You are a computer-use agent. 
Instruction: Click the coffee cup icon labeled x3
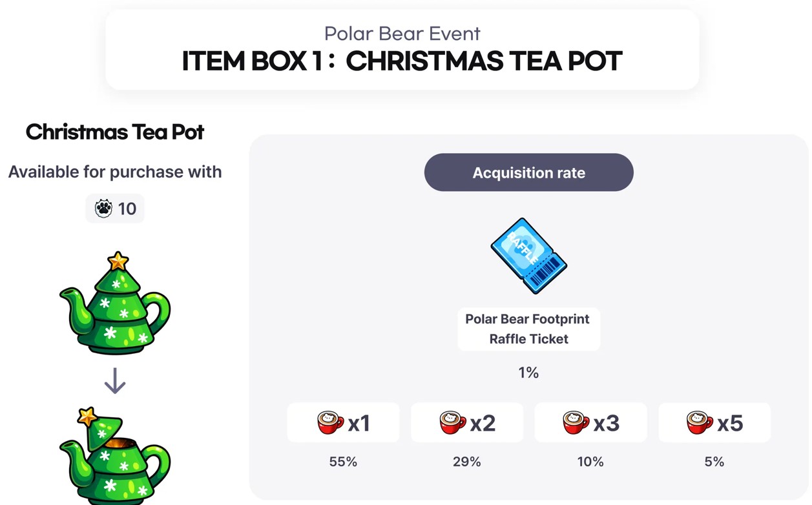(576, 422)
